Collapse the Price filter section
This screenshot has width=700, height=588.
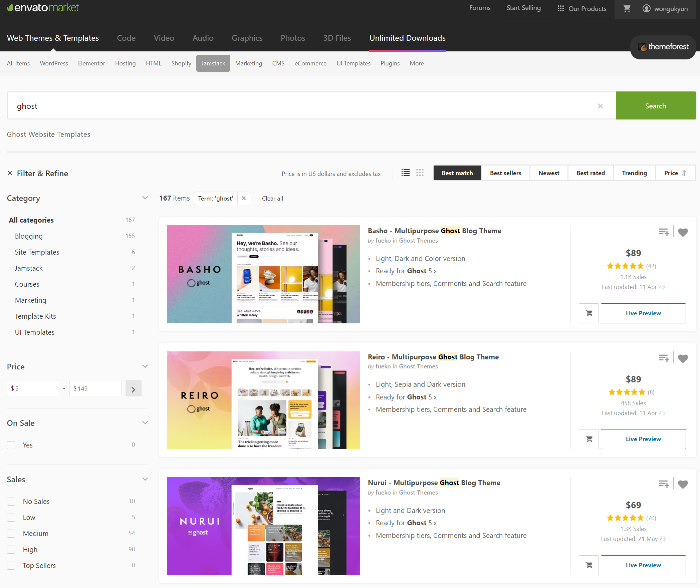pos(145,366)
